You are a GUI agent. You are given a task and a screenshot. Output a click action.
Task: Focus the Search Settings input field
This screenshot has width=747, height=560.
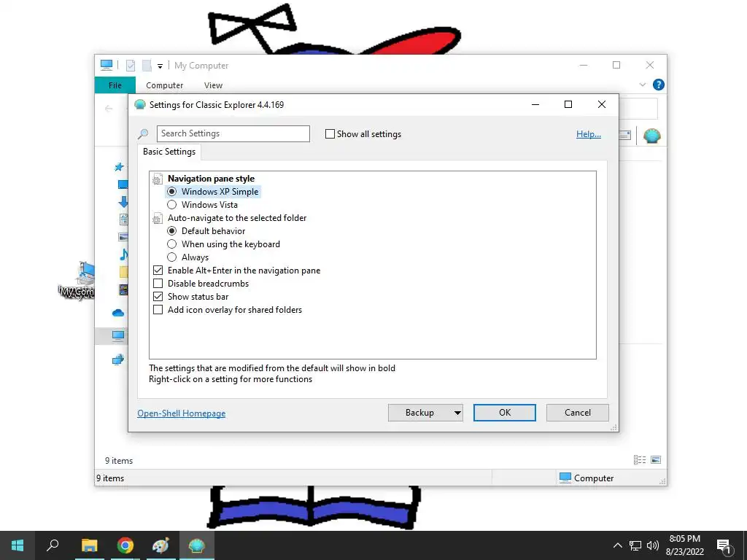(233, 134)
